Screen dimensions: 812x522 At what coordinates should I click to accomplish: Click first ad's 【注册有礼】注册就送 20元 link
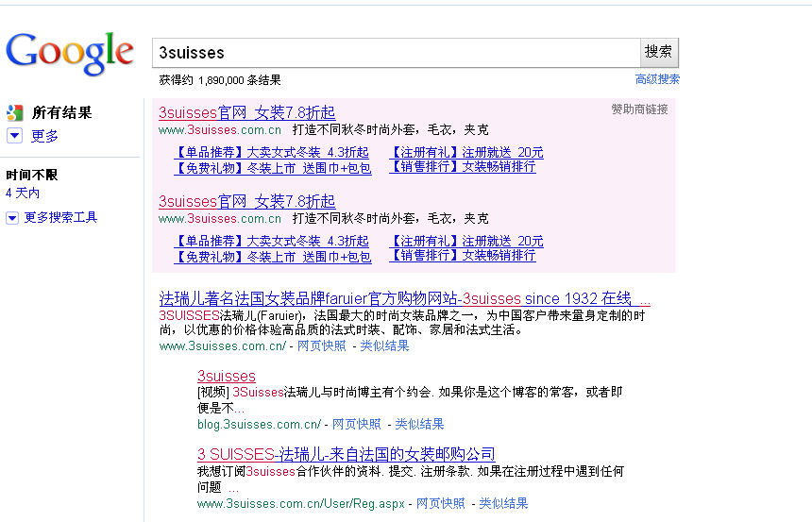coord(466,152)
